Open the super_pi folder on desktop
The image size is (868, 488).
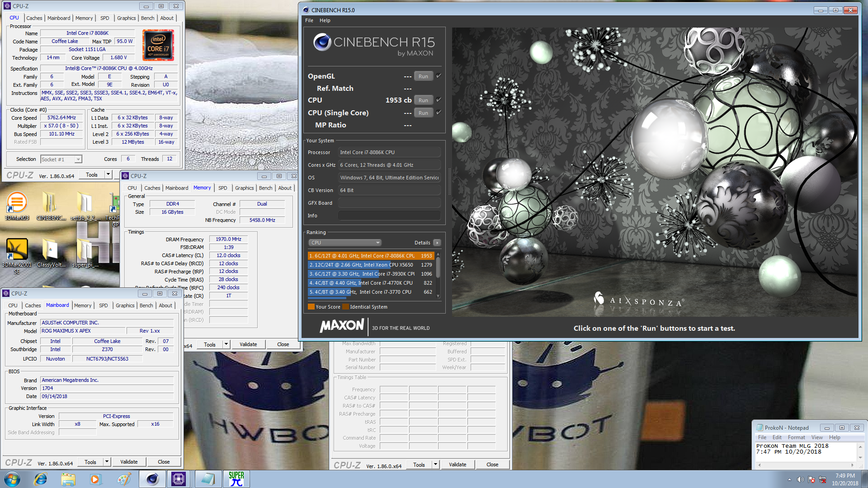[85, 253]
